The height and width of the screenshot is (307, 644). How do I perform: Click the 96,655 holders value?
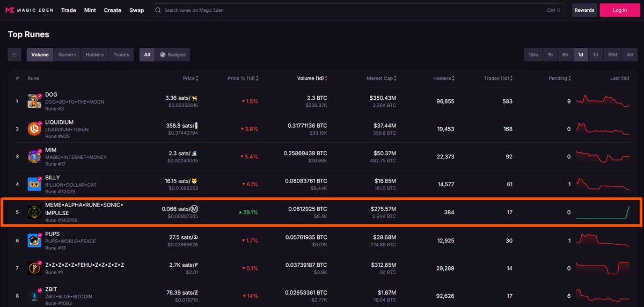[445, 101]
